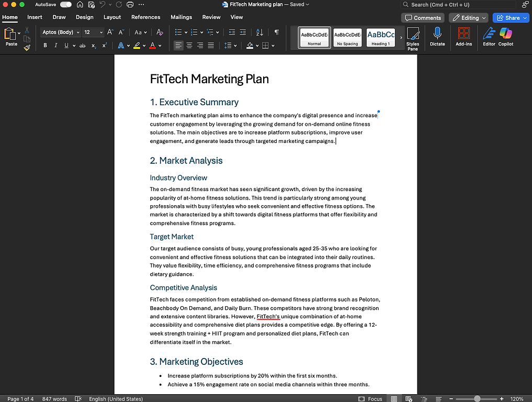Open the Editor tool
Image resolution: width=532 pixels, height=402 pixels.
tap(489, 37)
